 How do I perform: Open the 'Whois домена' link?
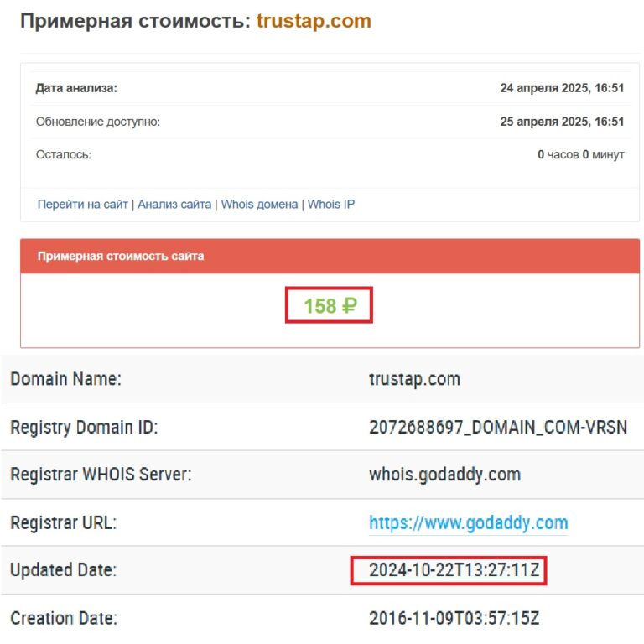[x=259, y=204]
